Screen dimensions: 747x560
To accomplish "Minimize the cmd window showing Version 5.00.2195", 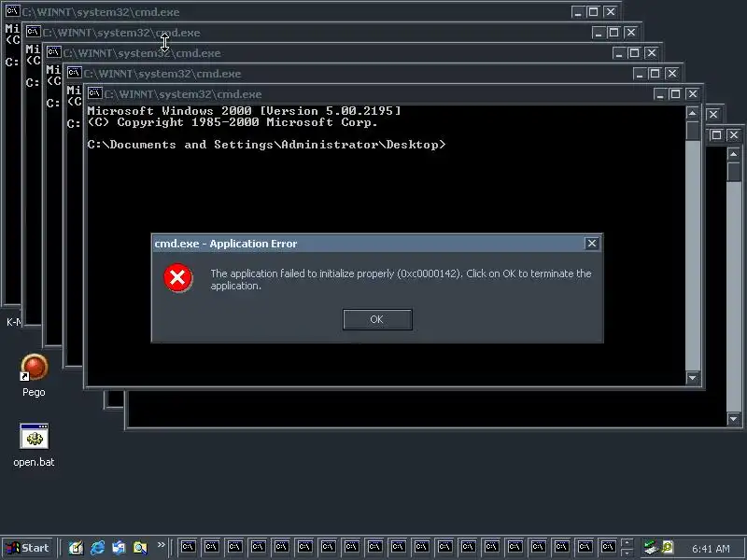I will pyautogui.click(x=659, y=94).
